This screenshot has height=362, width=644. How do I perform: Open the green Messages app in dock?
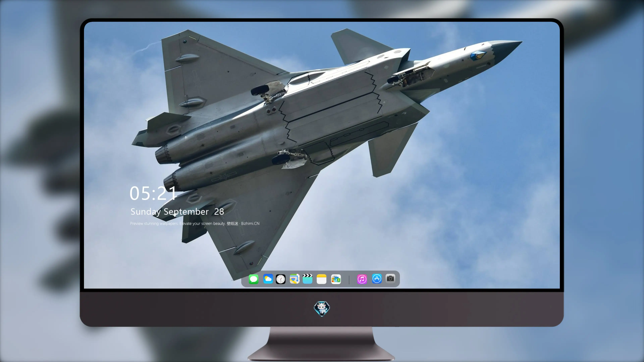click(254, 279)
